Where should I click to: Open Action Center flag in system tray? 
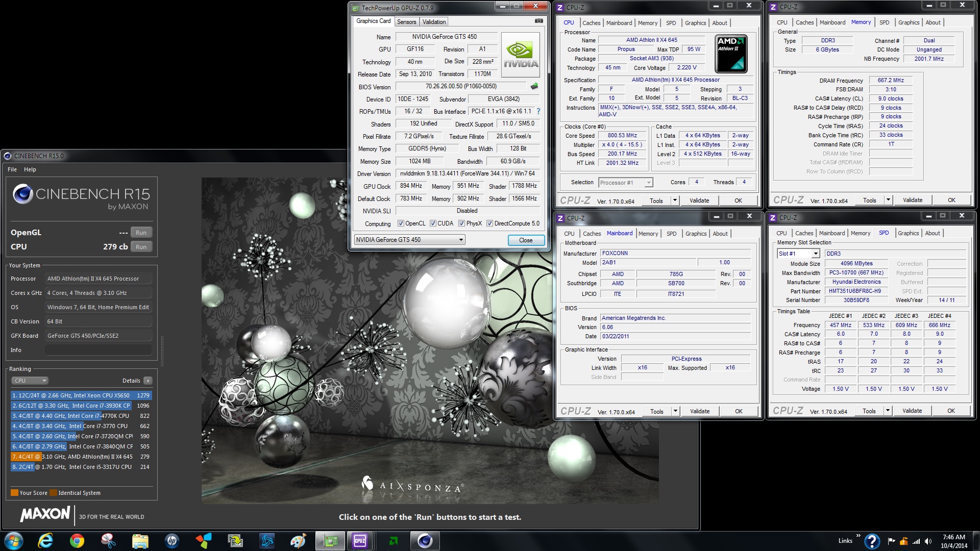(891, 541)
